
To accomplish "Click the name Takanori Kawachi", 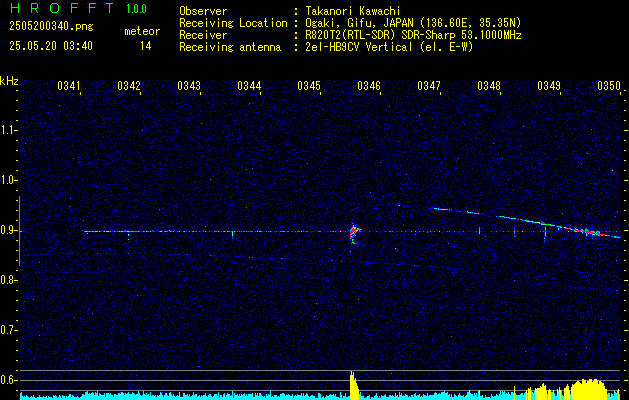I will pyautogui.click(x=353, y=11).
